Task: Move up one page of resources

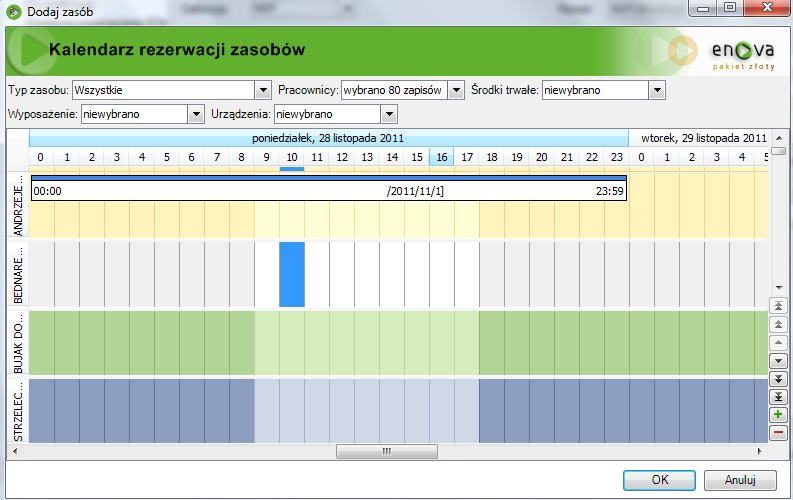Action: coord(778,324)
